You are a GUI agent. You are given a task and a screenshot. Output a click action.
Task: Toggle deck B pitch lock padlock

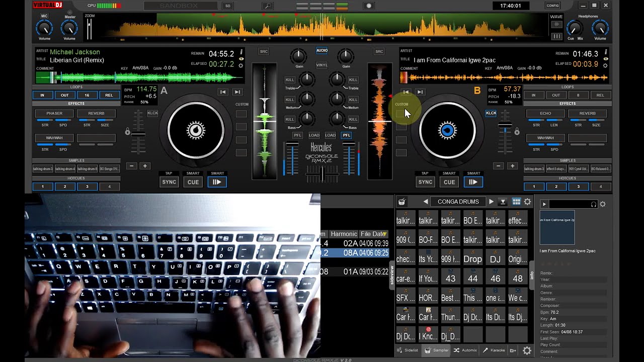point(517,132)
